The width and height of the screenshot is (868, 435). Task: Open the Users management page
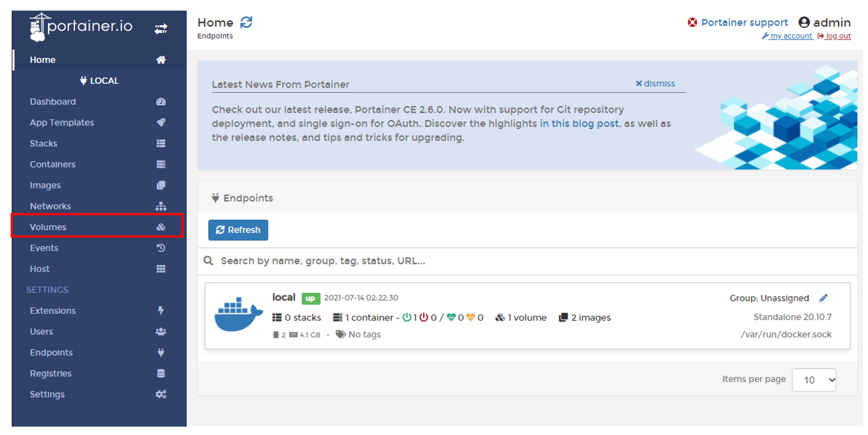tap(99, 332)
